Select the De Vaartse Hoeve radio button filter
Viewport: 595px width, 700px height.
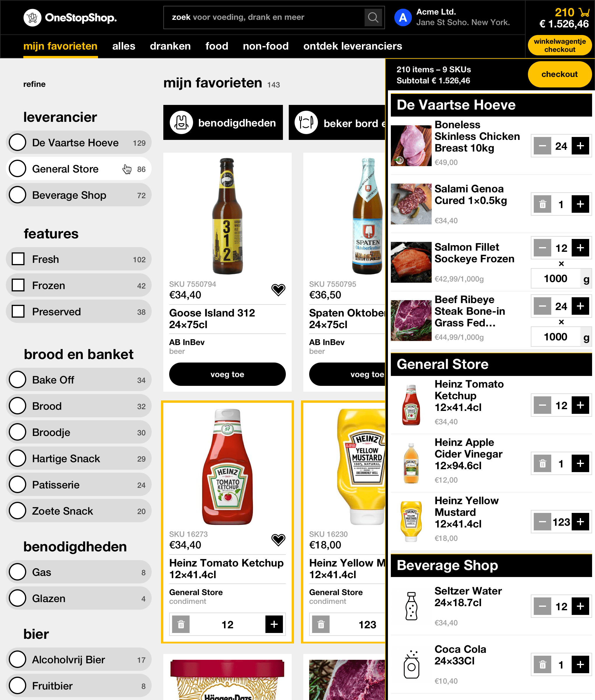(x=18, y=143)
